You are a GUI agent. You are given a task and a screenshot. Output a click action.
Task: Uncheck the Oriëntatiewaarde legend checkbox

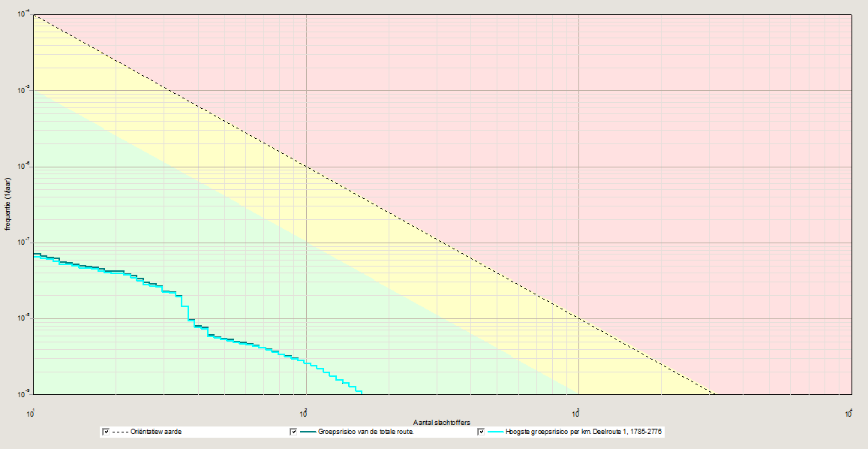point(106,432)
